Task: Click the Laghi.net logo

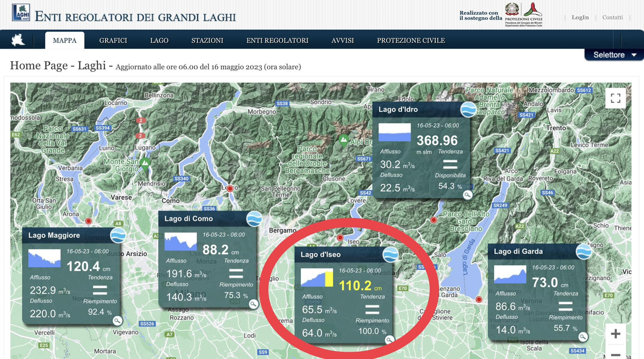Action: [20, 13]
